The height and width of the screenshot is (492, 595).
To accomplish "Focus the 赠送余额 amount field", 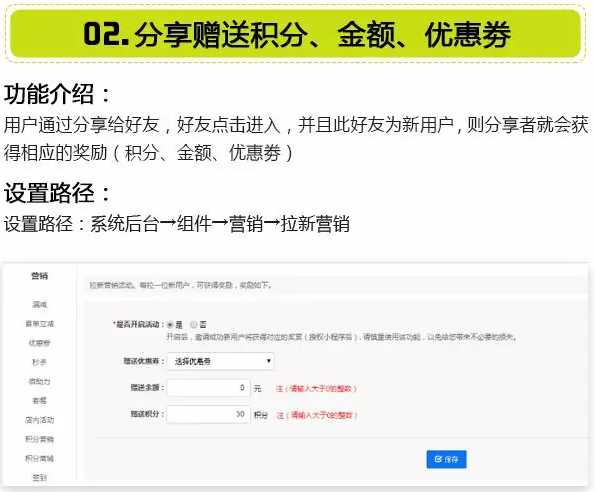I will pos(209,388).
